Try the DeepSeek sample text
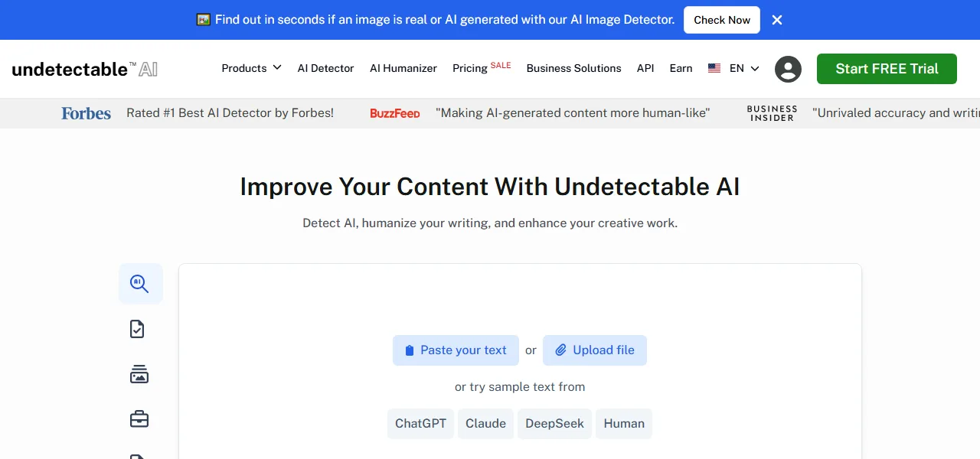This screenshot has width=980, height=459. tap(554, 424)
